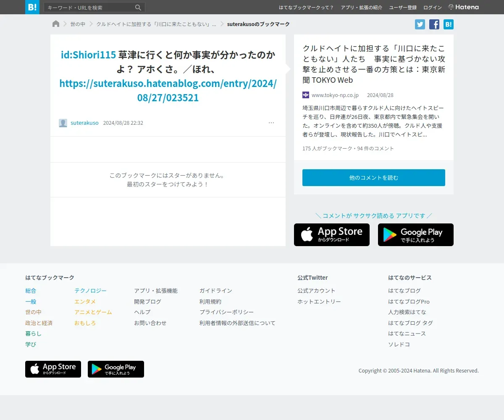Image resolution: width=504 pixels, height=420 pixels.
Task: Click ログイン in header
Action: (433, 8)
